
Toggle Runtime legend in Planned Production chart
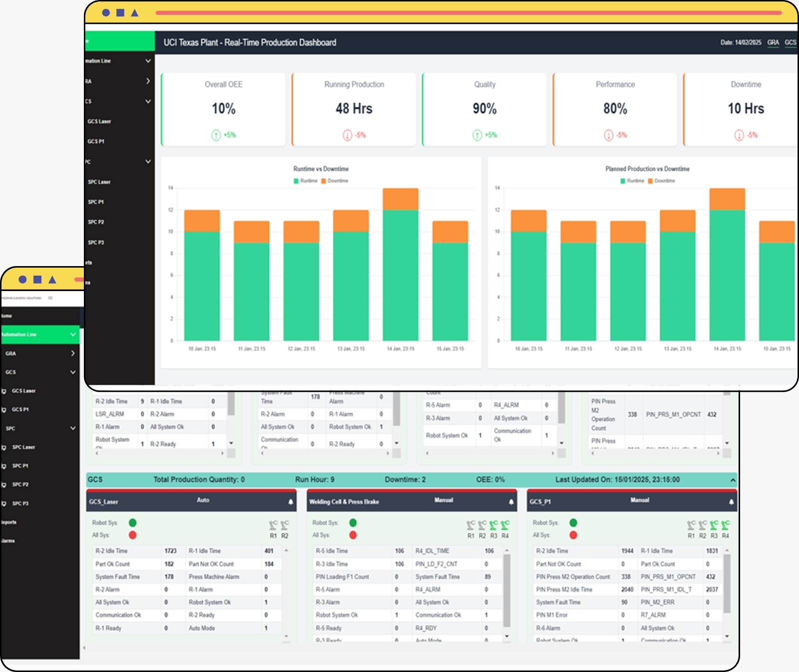coord(632,181)
